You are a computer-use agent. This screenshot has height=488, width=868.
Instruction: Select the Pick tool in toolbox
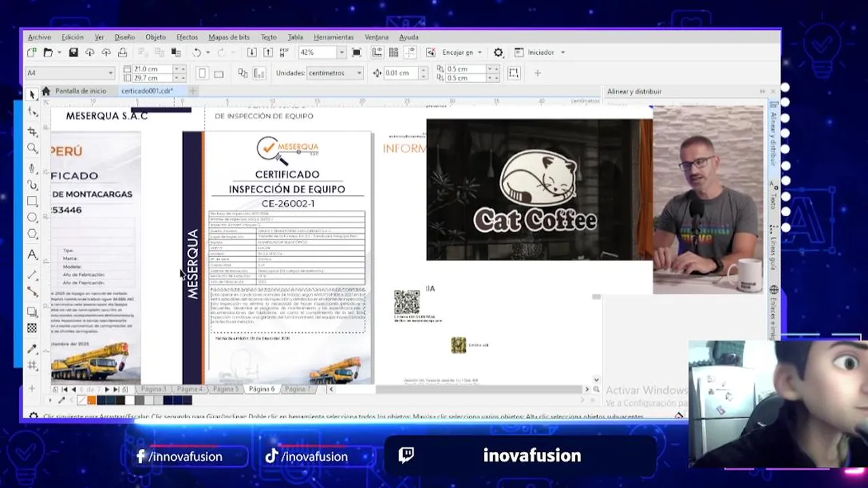click(x=32, y=95)
